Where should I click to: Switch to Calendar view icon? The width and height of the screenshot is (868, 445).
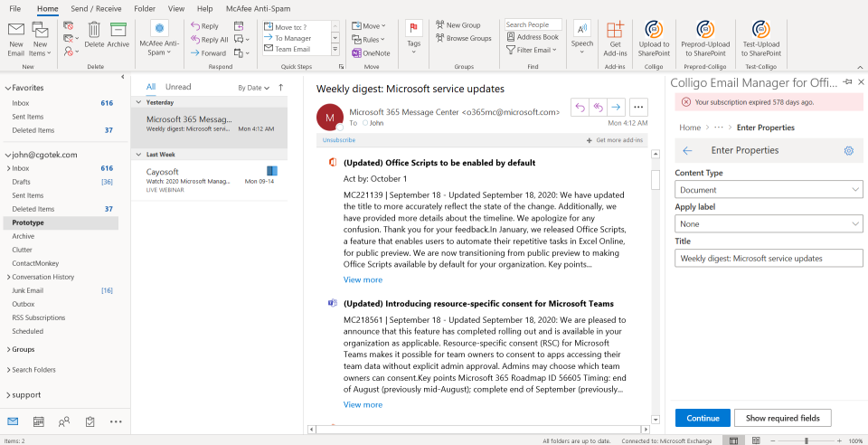coord(39,421)
